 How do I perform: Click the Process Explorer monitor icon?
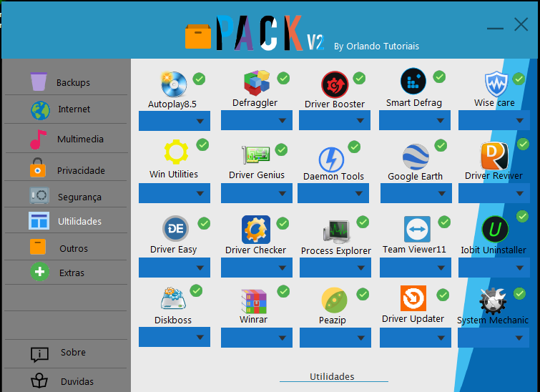pyautogui.click(x=337, y=232)
